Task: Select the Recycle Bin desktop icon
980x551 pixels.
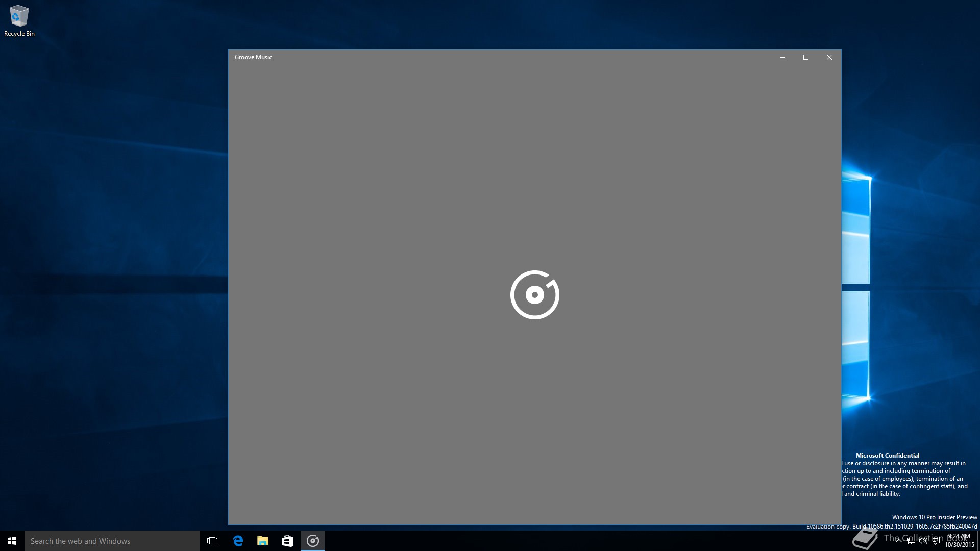Action: pos(19,21)
